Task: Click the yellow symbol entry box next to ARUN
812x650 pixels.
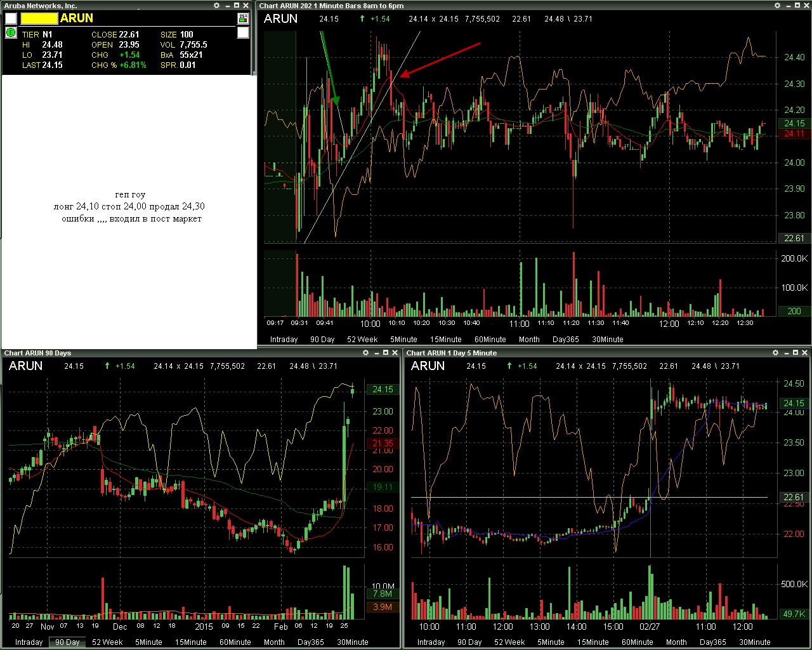Action: pos(39,18)
